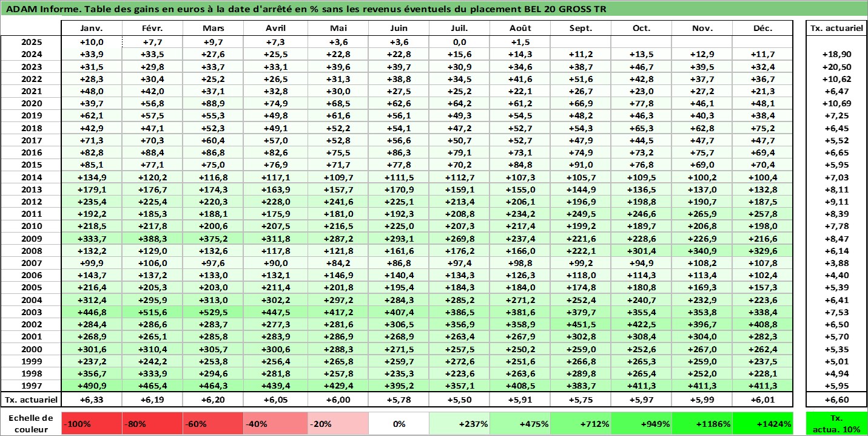The width and height of the screenshot is (868, 436).
Task: Click the 'Tx. actua. 10%' green box
Action: (836, 424)
